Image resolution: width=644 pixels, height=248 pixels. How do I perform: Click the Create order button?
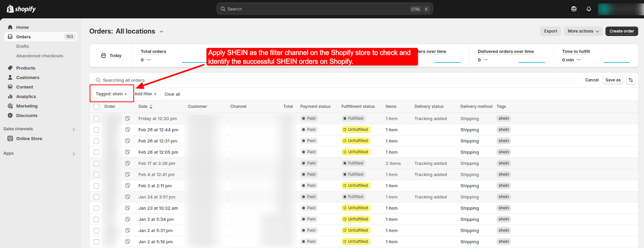point(621,31)
